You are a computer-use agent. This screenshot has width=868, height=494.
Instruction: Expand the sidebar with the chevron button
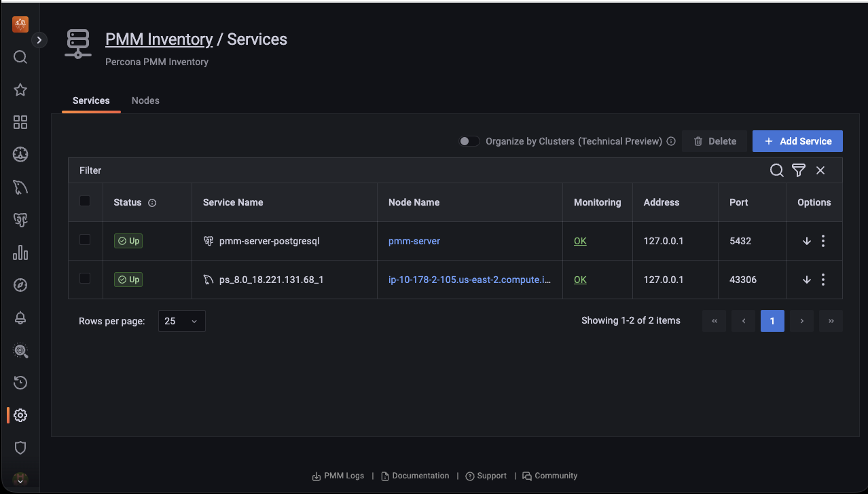pos(39,40)
